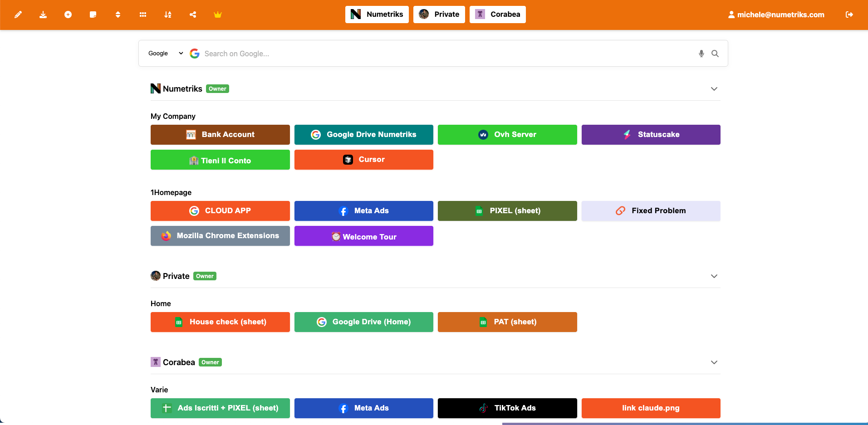Click the Numetriks logo beside section heading
This screenshot has height=425, width=868.
pyautogui.click(x=156, y=88)
